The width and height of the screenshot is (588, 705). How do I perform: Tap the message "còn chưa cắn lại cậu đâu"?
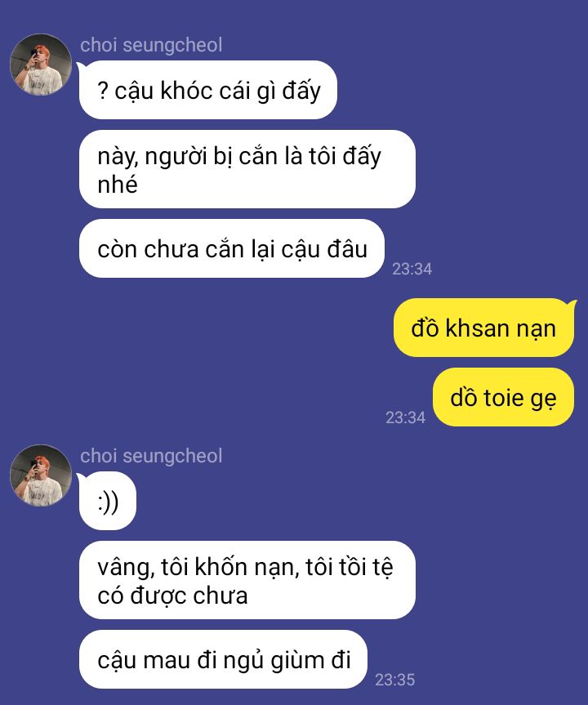click(x=232, y=248)
